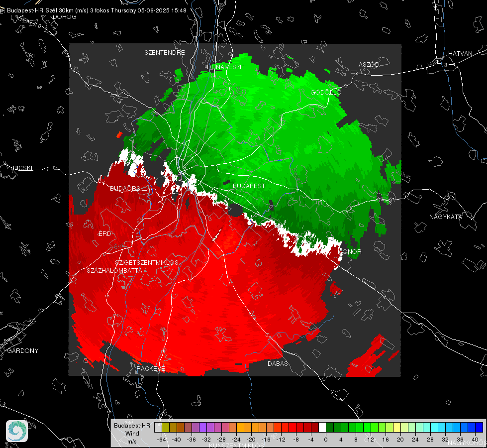Click the 16 legend value

386,440
